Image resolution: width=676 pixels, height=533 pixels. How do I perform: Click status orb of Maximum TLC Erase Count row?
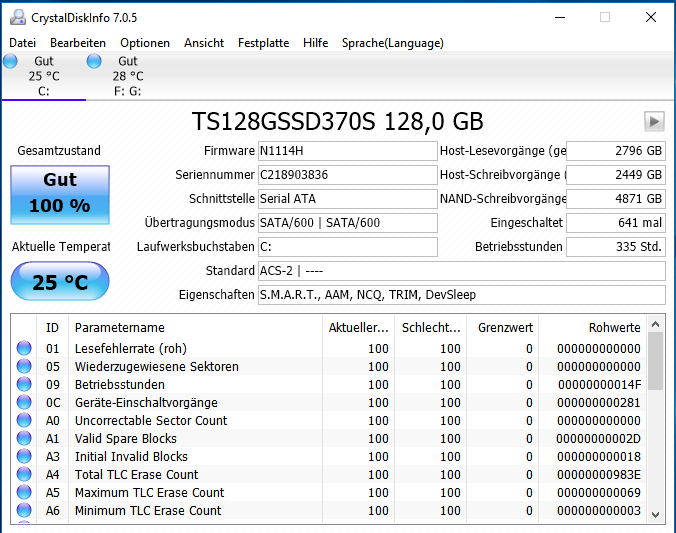tap(24, 492)
